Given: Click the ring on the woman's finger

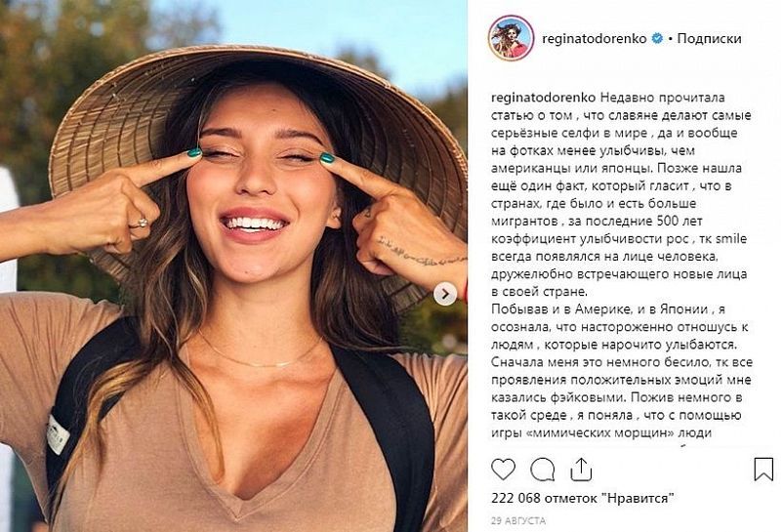Looking at the screenshot, I should 141,223.
